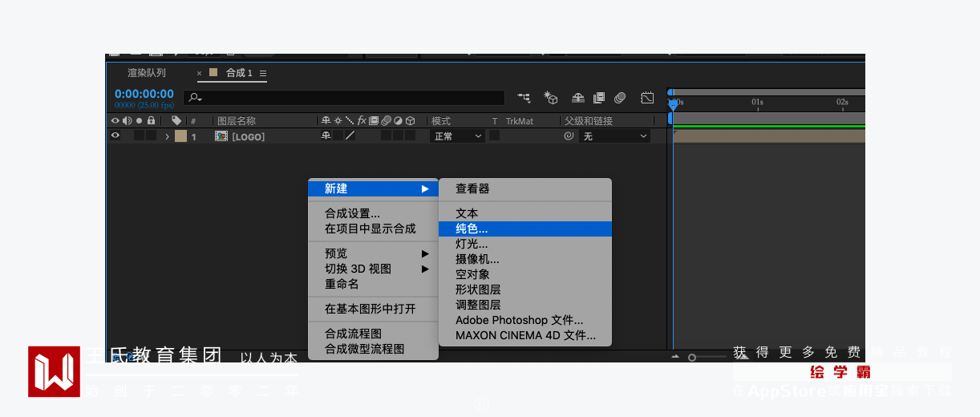Click the 0:00:00:00 current timecode

coord(144,94)
